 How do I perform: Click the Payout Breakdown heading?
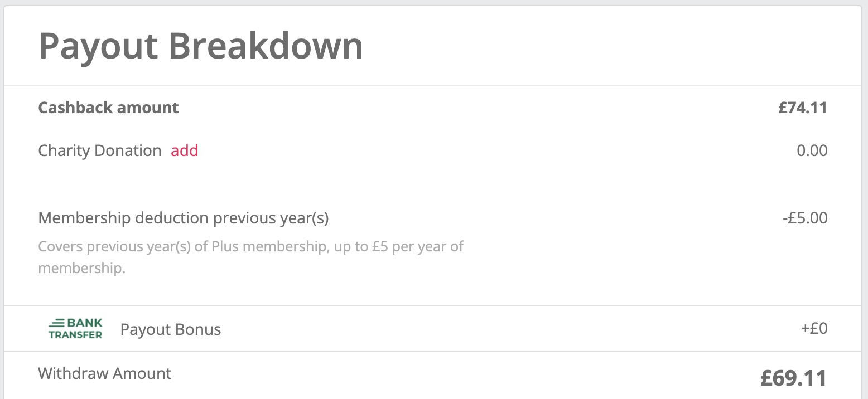(x=201, y=46)
